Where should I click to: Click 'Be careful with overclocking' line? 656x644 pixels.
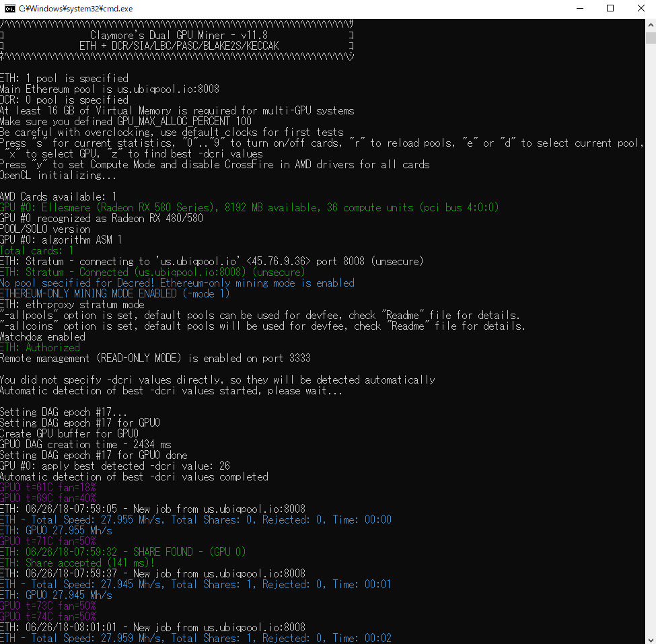click(172, 133)
